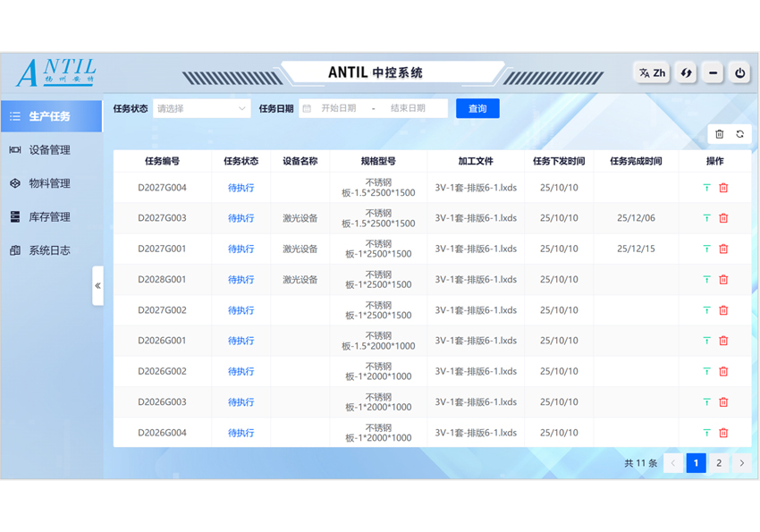Click the sync arrows icon in header
The width and height of the screenshot is (760, 532).
pyautogui.click(x=686, y=73)
